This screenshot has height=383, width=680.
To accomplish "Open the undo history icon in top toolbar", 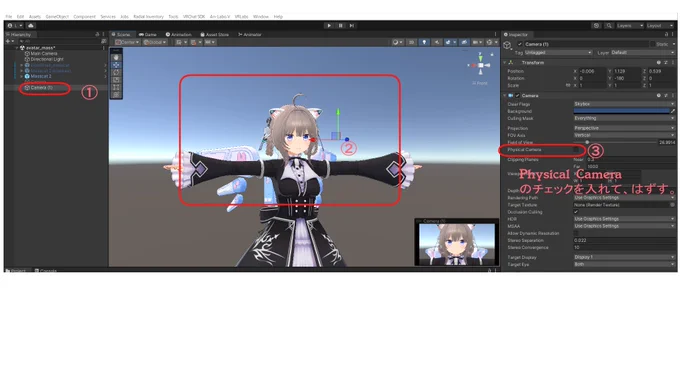I will [597, 26].
